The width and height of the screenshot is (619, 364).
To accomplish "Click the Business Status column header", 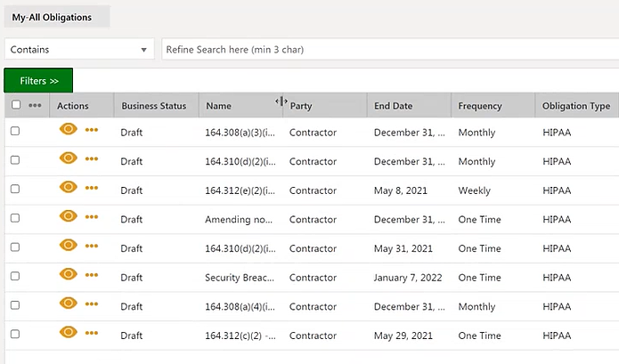I will pyautogui.click(x=153, y=106).
